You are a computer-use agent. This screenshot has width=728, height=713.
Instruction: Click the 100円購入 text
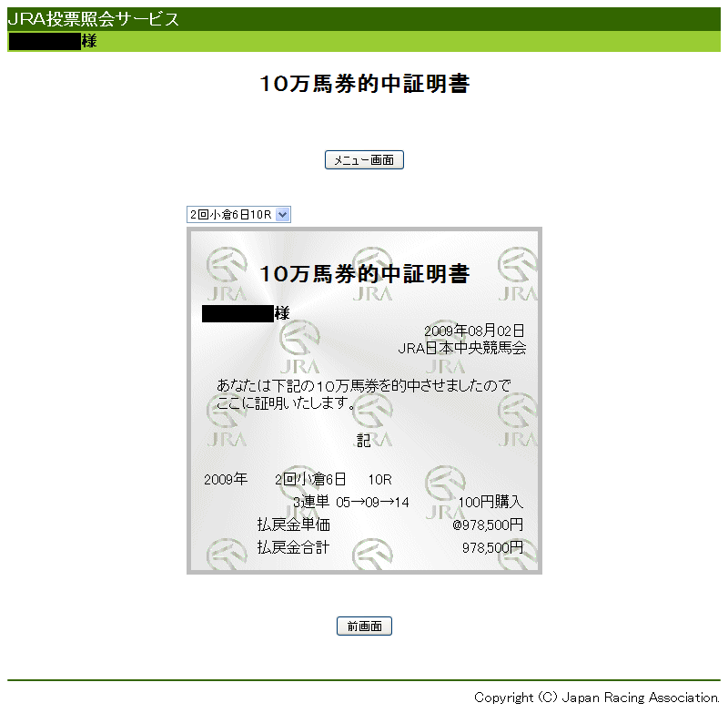[490, 502]
